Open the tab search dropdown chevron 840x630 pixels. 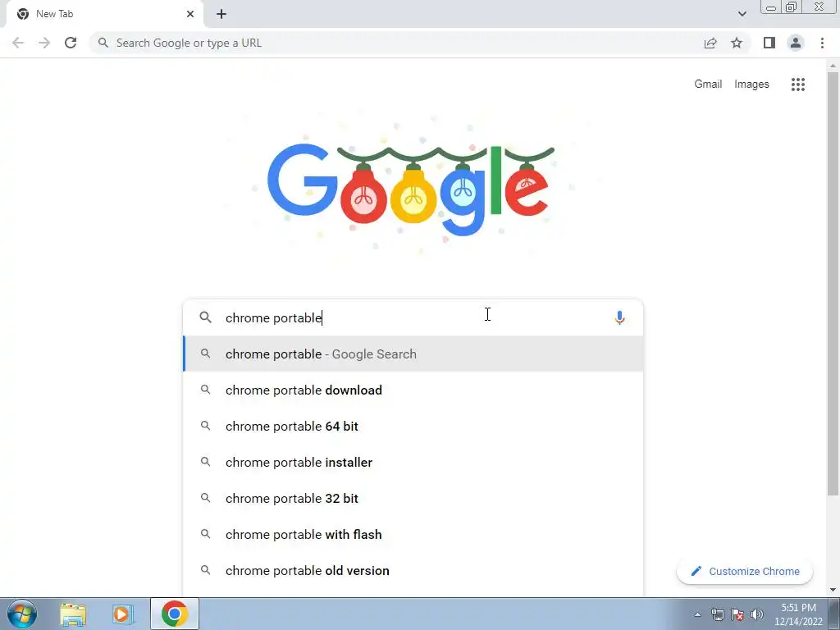[x=742, y=14]
